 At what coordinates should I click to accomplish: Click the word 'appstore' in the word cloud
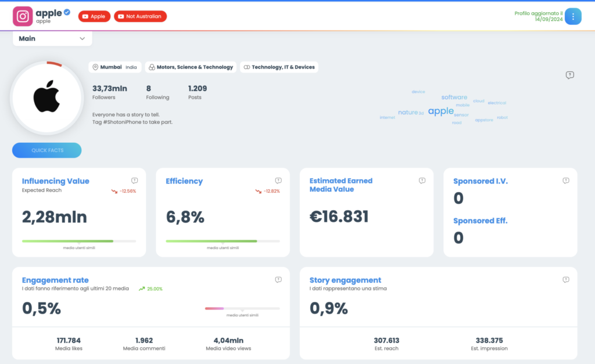point(484,120)
